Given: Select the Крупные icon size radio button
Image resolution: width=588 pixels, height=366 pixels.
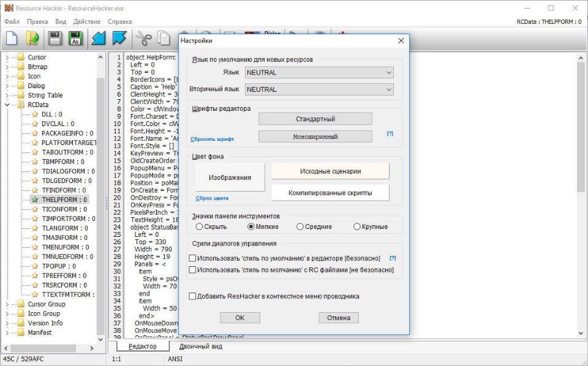Looking at the screenshot, I should tap(357, 226).
